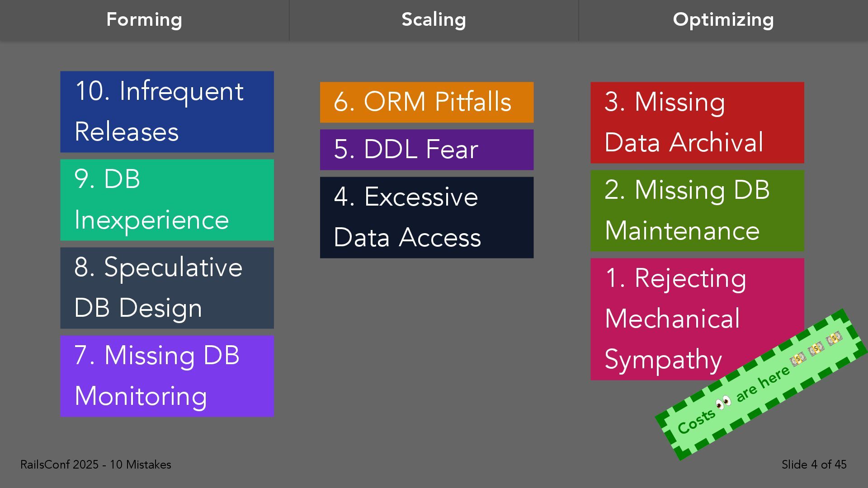Select the 3. Missing Data Archival box
Image resolution: width=868 pixels, height=488 pixels.
coord(697,122)
